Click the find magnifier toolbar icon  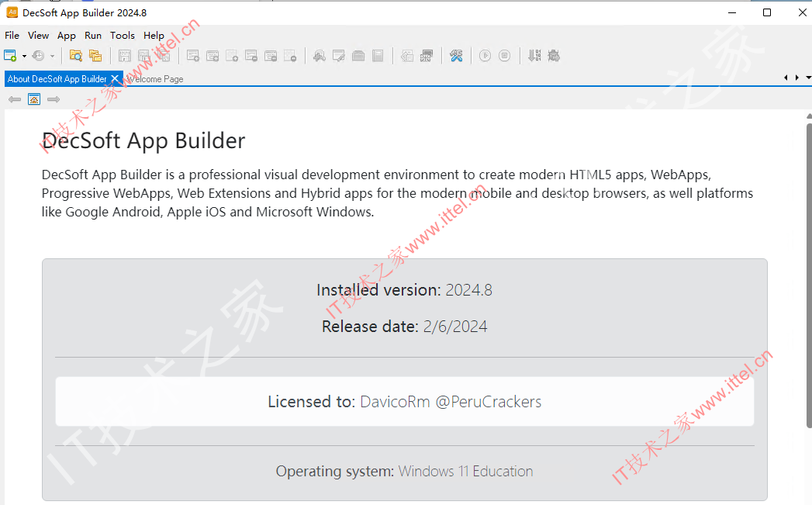point(320,55)
